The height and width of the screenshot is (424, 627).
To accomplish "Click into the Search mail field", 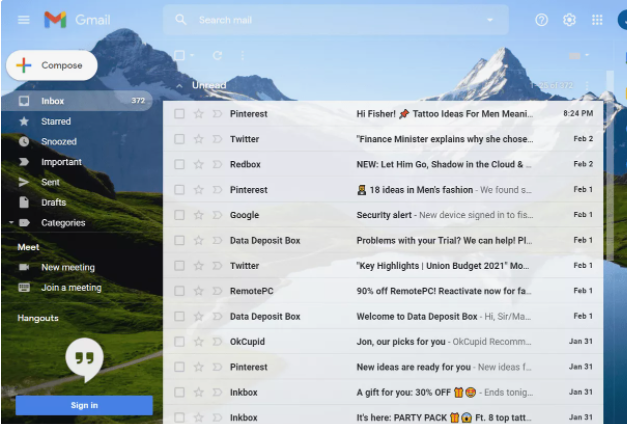I will click(330, 20).
